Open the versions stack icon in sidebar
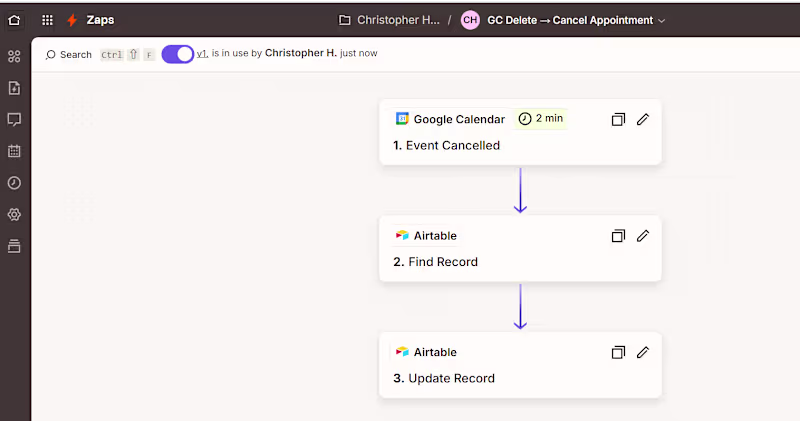The height and width of the screenshot is (421, 800). [14, 246]
